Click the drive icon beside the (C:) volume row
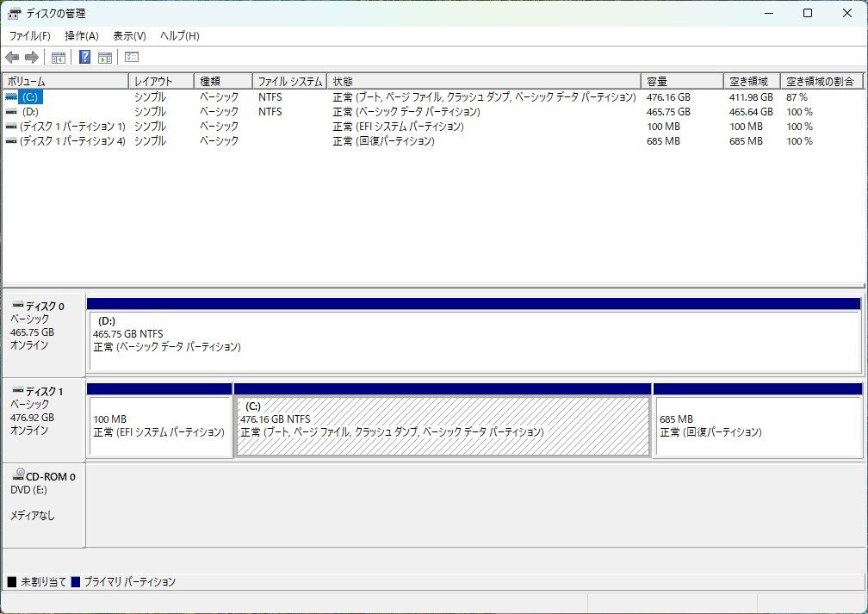868x614 pixels. (x=11, y=97)
